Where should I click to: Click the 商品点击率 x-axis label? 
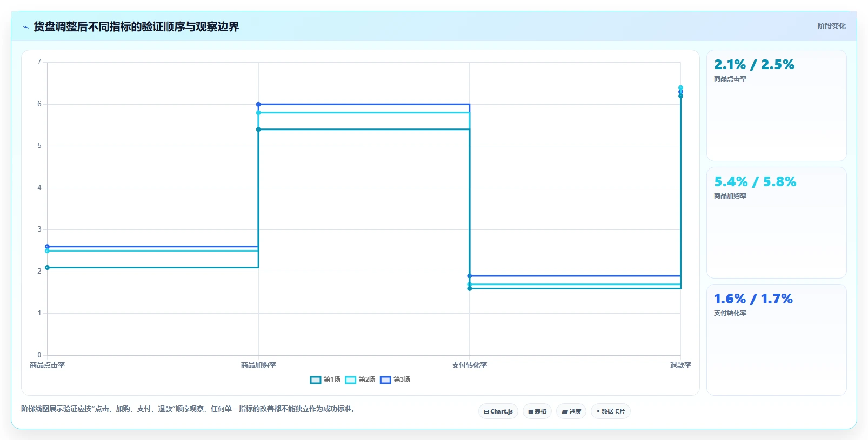click(x=47, y=365)
